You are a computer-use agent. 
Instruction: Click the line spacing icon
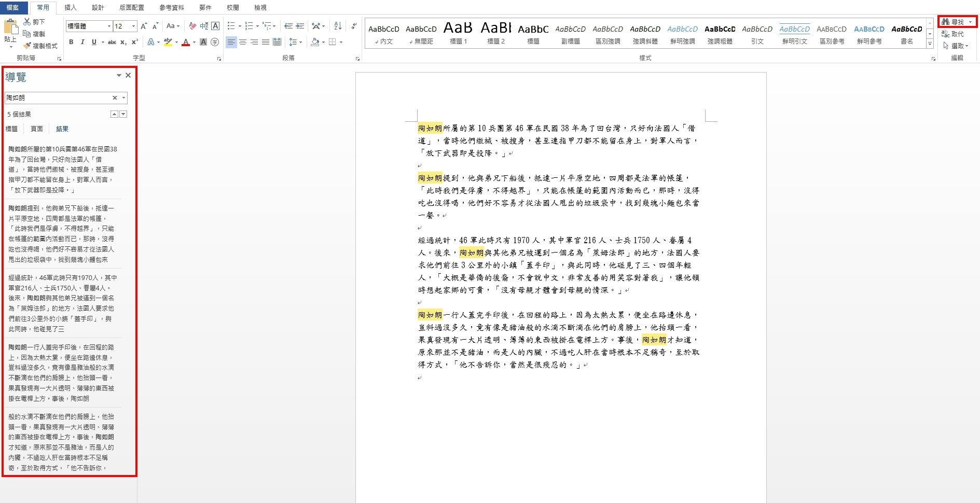[293, 42]
